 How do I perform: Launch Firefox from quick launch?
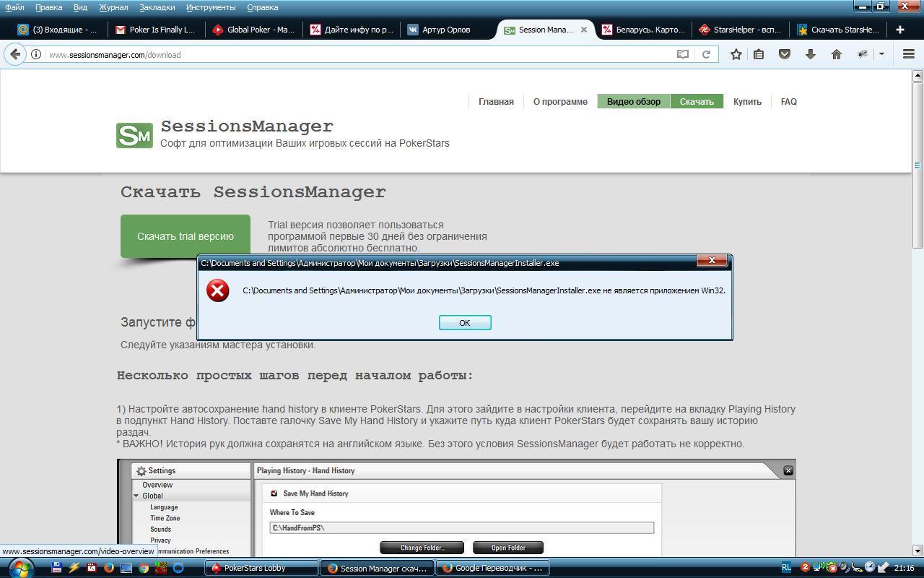(x=109, y=568)
